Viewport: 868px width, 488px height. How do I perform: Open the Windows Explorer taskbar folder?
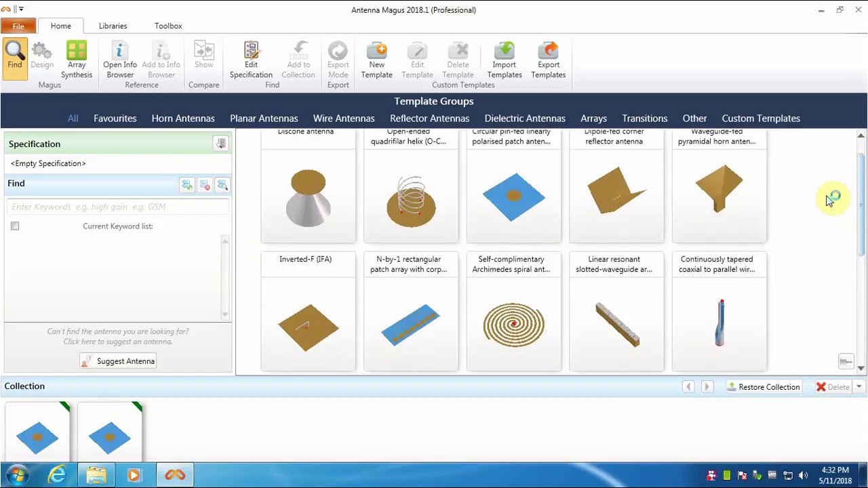pos(96,475)
